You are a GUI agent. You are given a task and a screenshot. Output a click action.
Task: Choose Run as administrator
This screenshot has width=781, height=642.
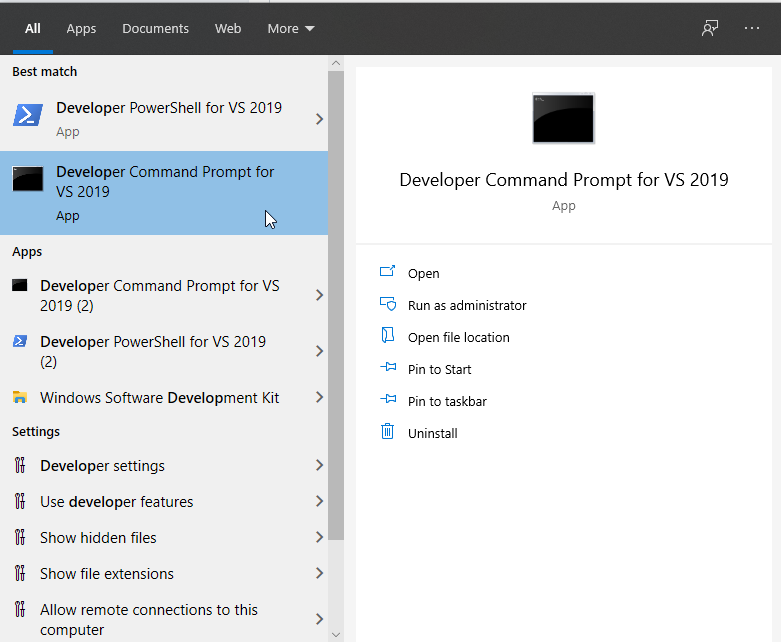click(467, 305)
